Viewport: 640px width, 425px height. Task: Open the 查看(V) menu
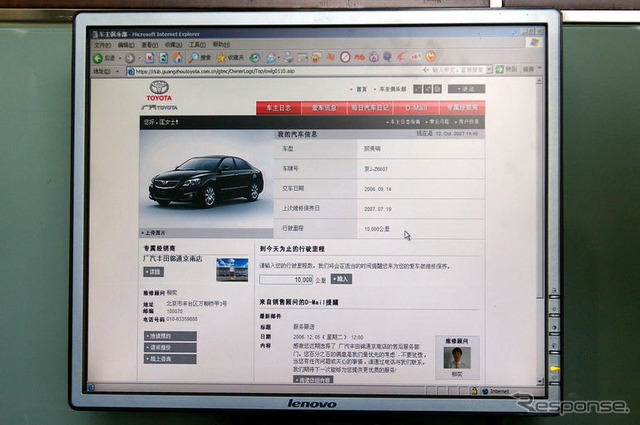point(150,45)
